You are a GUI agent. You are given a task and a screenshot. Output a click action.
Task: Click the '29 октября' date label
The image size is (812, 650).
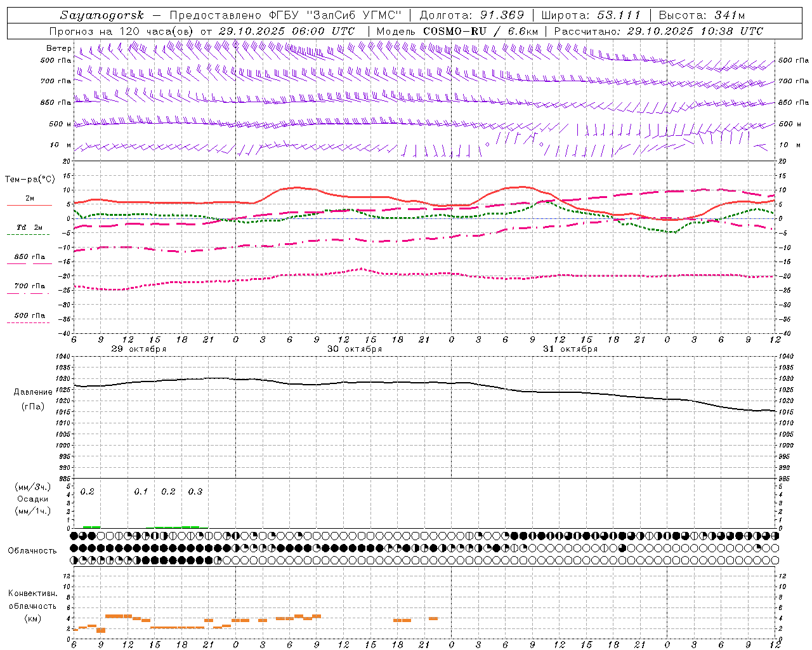coord(139,349)
